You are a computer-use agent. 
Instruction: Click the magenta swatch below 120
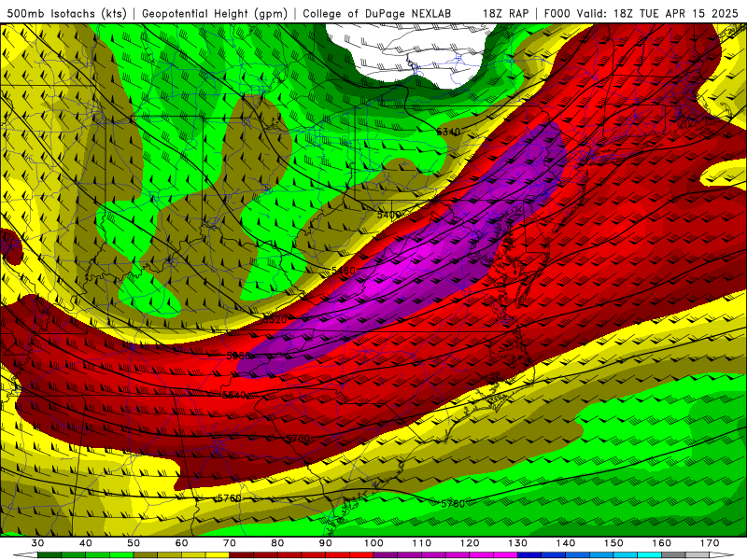482,555
